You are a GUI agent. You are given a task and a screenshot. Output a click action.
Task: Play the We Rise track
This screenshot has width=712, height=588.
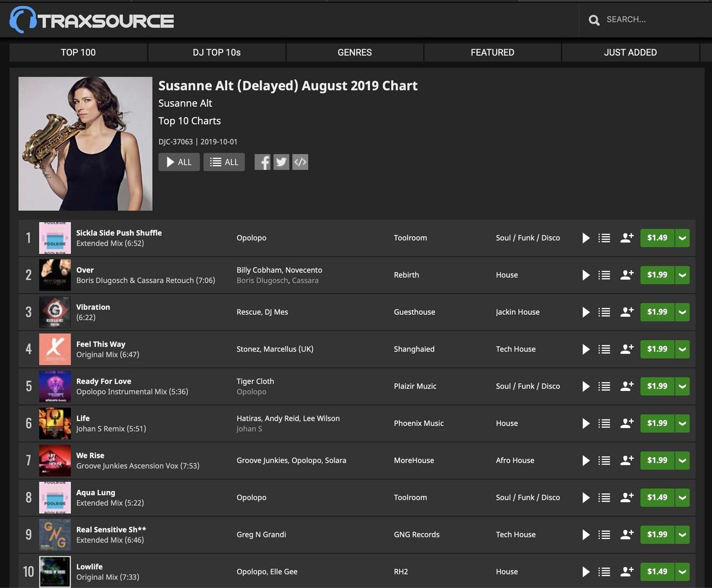pyautogui.click(x=586, y=460)
